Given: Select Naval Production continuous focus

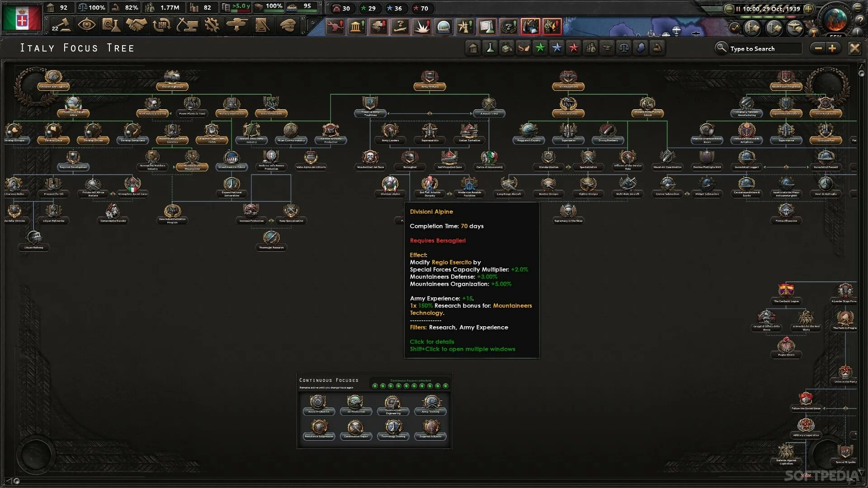Looking at the screenshot, I should pos(318,404).
